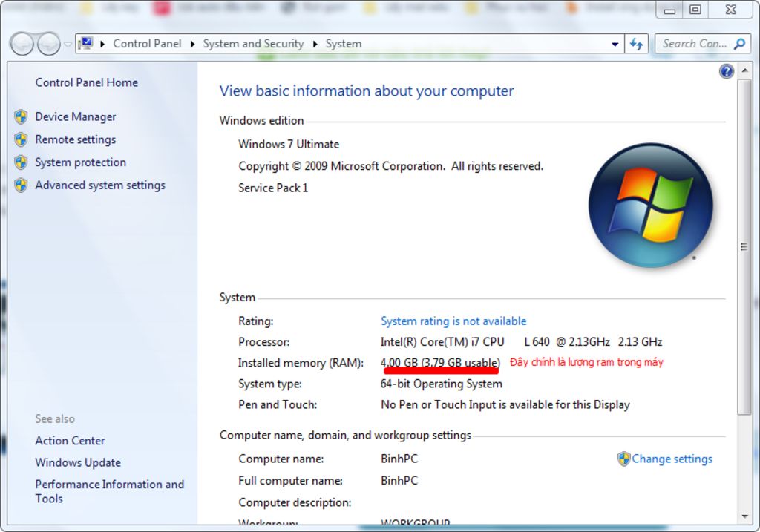Click the Forward navigation arrow button

coord(49,44)
